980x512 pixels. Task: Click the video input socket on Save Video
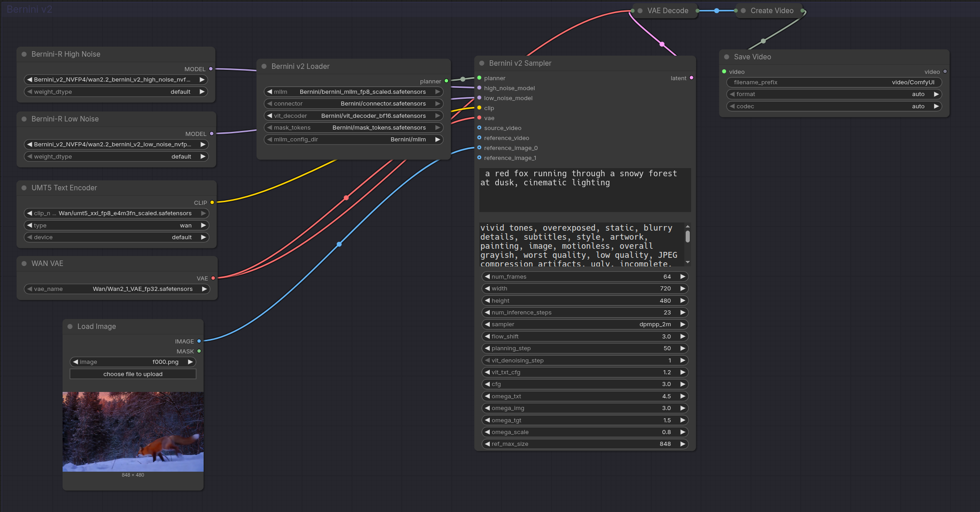pos(724,72)
